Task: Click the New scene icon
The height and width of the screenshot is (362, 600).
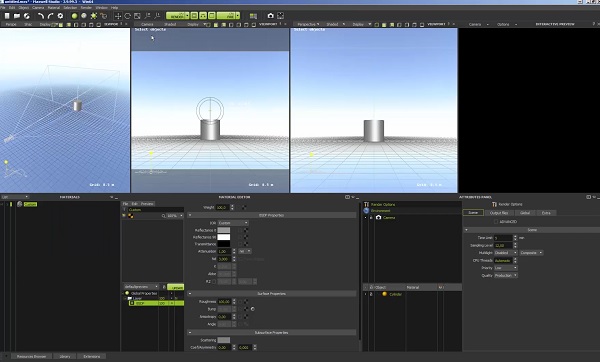Action: coord(7,16)
